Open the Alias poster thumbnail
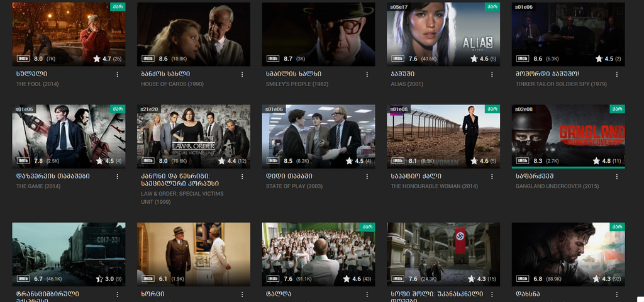This screenshot has width=644, height=302. click(443, 34)
